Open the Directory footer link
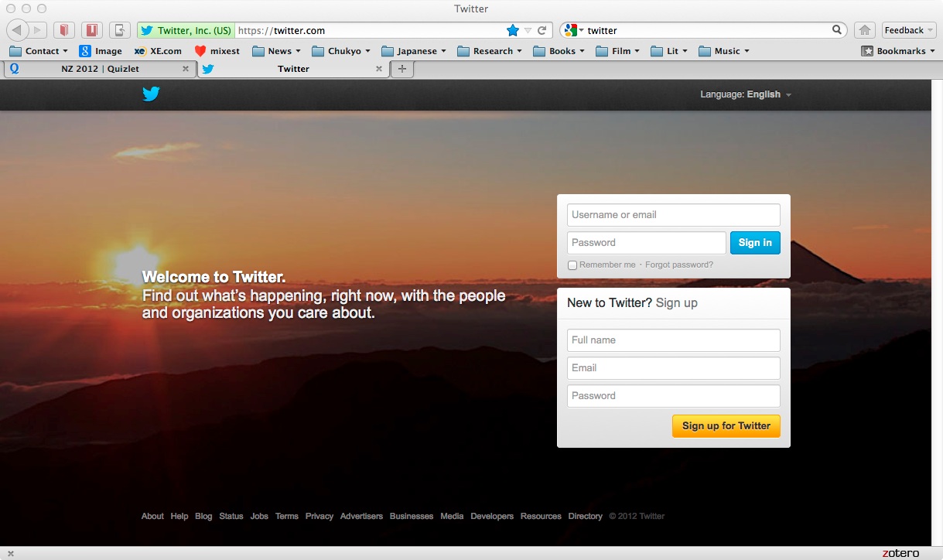943x560 pixels. point(586,517)
